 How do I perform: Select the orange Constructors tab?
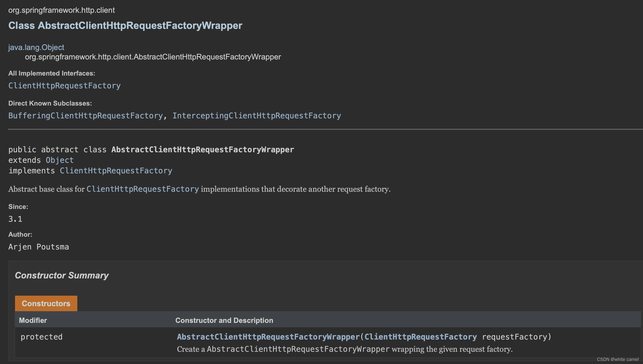(46, 303)
